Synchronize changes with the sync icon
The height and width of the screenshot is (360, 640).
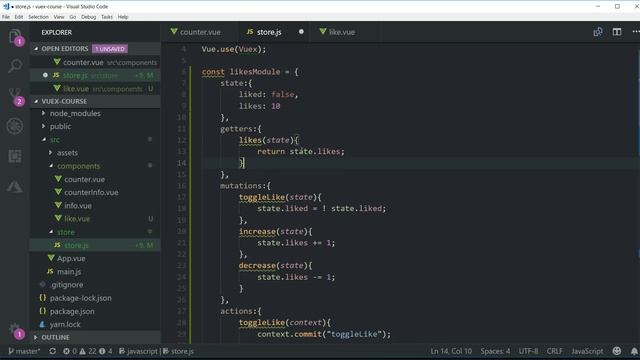[52, 351]
